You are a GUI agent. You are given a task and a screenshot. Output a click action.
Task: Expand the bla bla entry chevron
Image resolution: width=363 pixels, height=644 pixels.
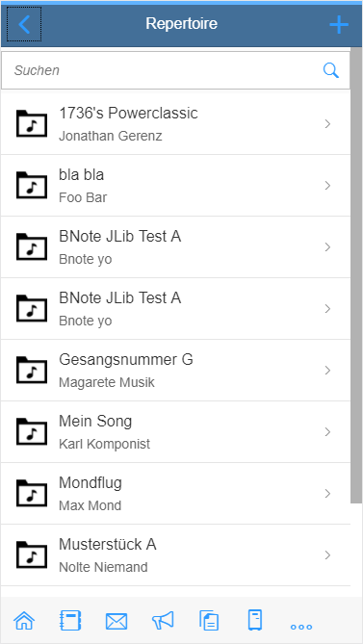point(327,185)
